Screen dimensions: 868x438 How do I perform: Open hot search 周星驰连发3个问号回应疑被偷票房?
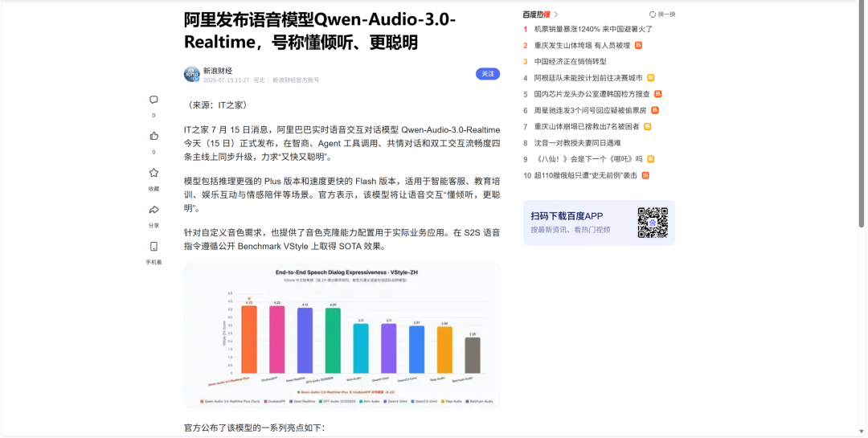590,110
